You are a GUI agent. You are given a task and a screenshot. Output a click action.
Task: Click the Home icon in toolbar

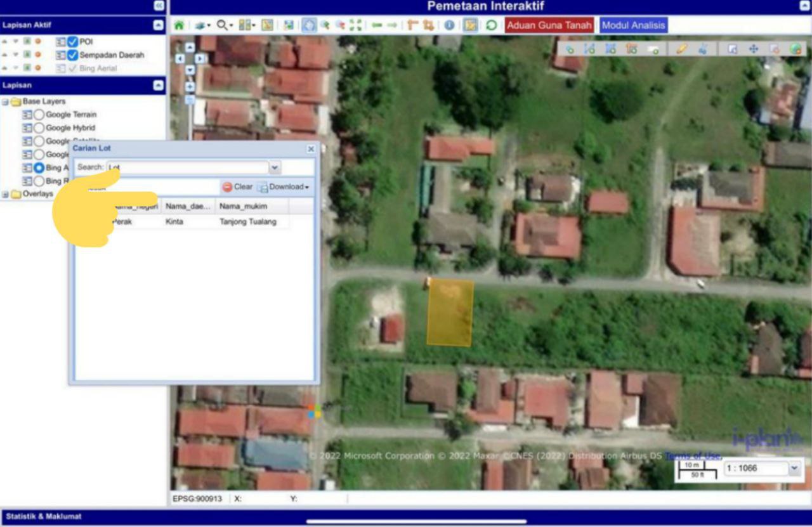(179, 25)
